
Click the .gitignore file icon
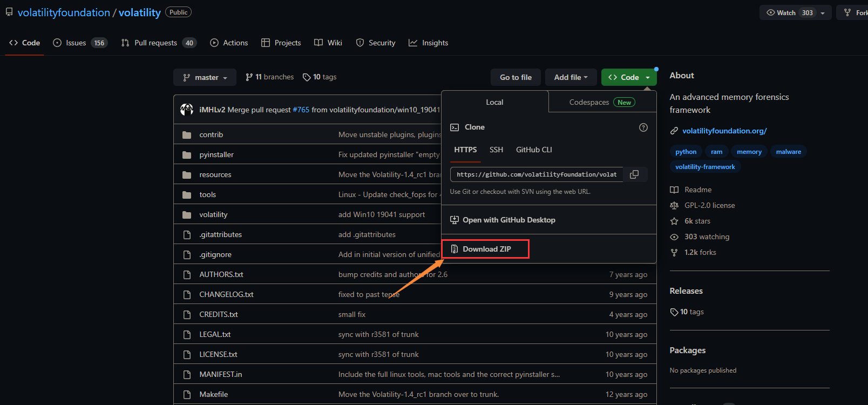pos(187,255)
